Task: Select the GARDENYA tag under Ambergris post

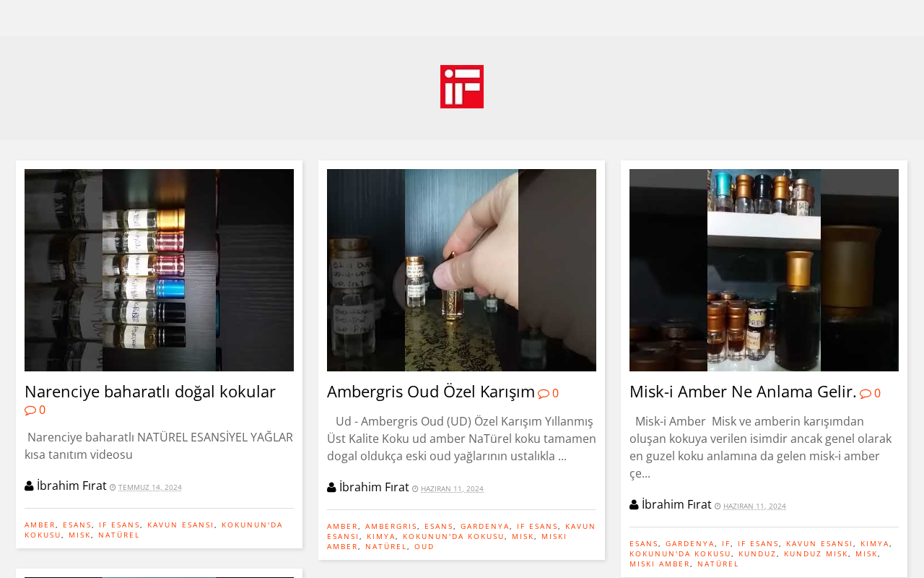Action: click(485, 526)
